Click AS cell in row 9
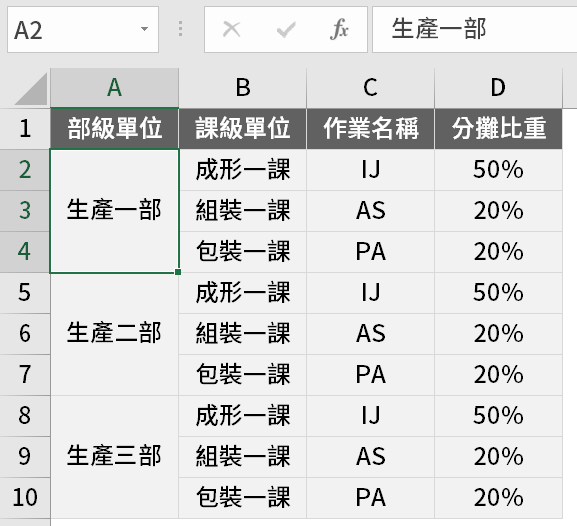Viewport: 577px width, 526px height. (x=370, y=457)
